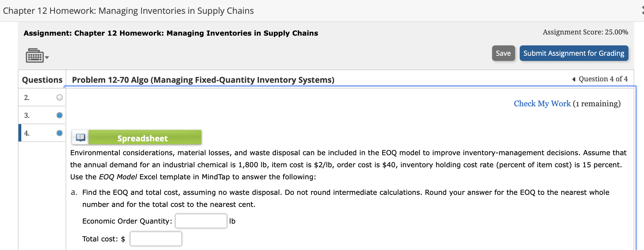Click the Spreadsheet book icon
644x250 pixels.
tap(80, 138)
